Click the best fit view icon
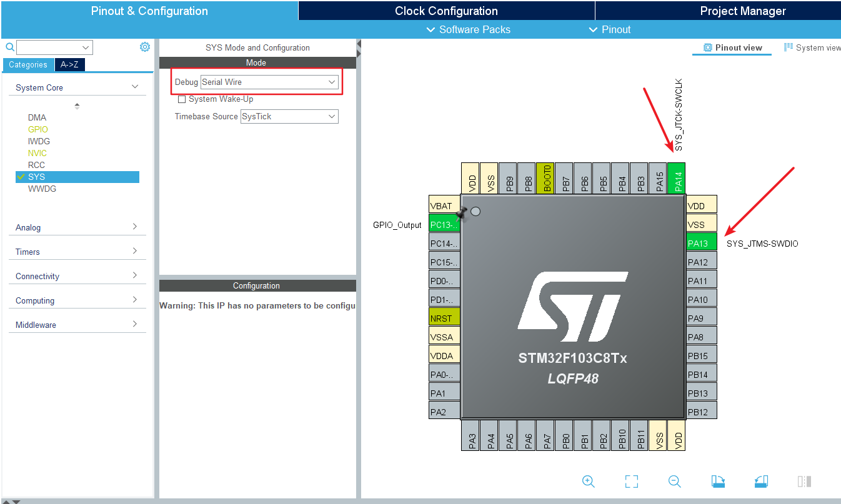The width and height of the screenshot is (841, 504). [x=631, y=482]
